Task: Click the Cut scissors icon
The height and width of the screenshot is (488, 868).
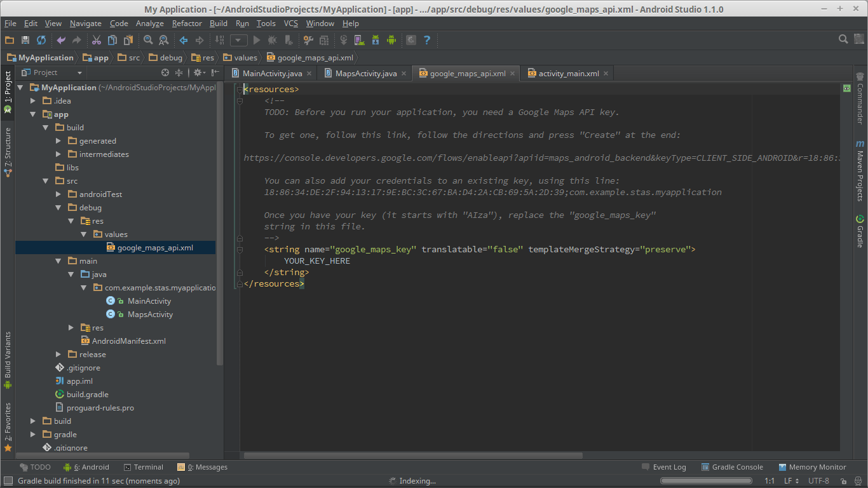Action: [x=97, y=40]
